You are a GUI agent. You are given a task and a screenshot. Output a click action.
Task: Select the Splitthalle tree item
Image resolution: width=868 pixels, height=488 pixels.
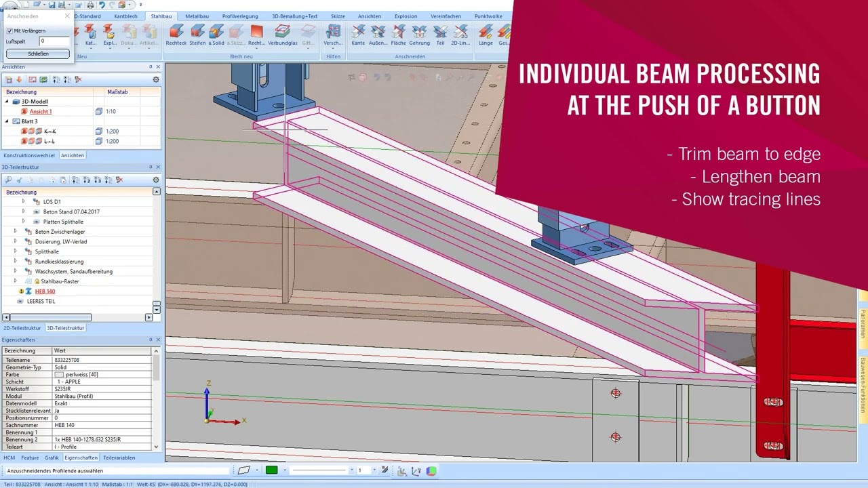click(47, 251)
